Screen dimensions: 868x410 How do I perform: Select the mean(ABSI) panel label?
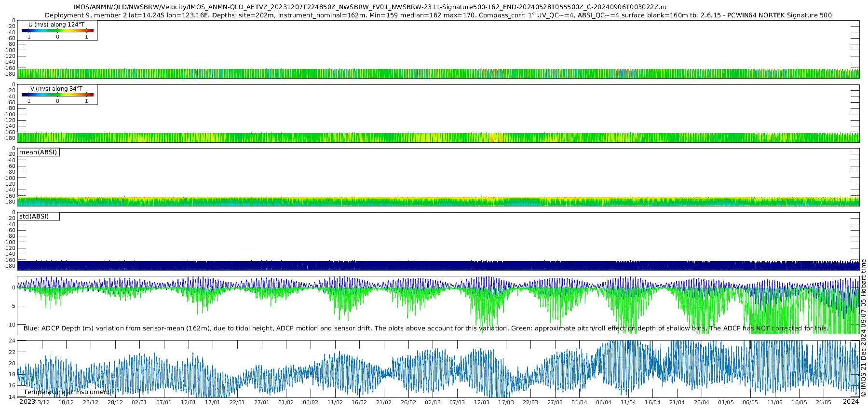click(38, 152)
